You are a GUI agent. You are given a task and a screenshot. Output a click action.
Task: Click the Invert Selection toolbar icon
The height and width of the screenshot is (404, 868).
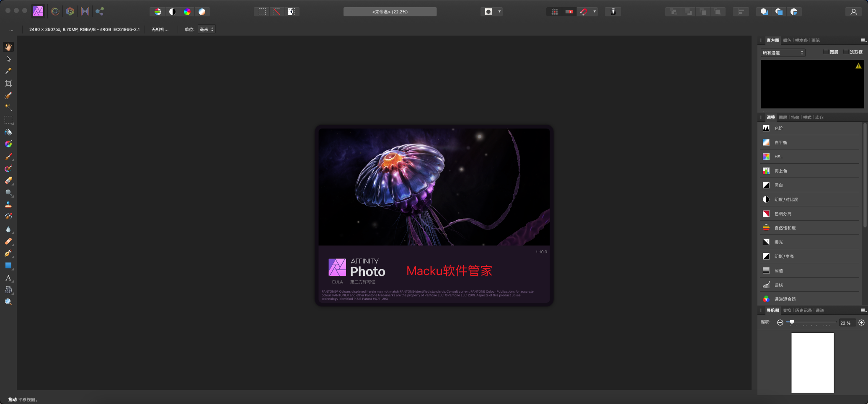pos(292,12)
